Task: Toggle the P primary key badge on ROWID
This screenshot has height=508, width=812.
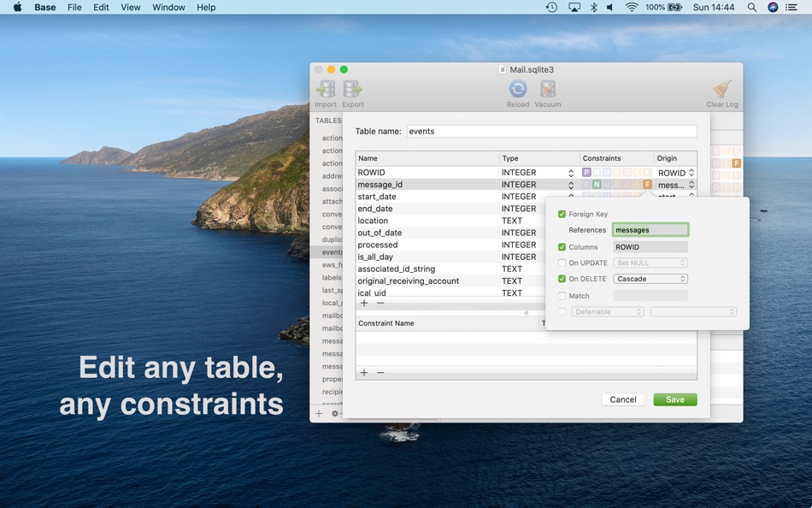Action: (x=586, y=173)
